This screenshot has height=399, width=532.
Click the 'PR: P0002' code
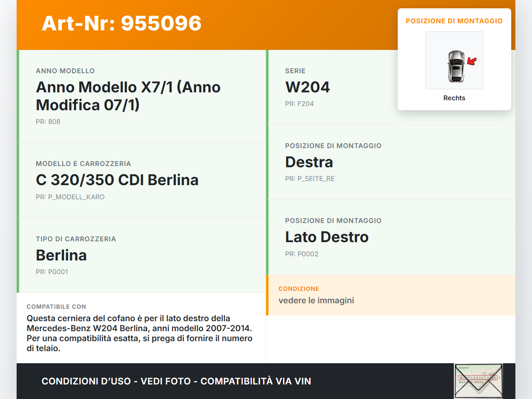(302, 254)
